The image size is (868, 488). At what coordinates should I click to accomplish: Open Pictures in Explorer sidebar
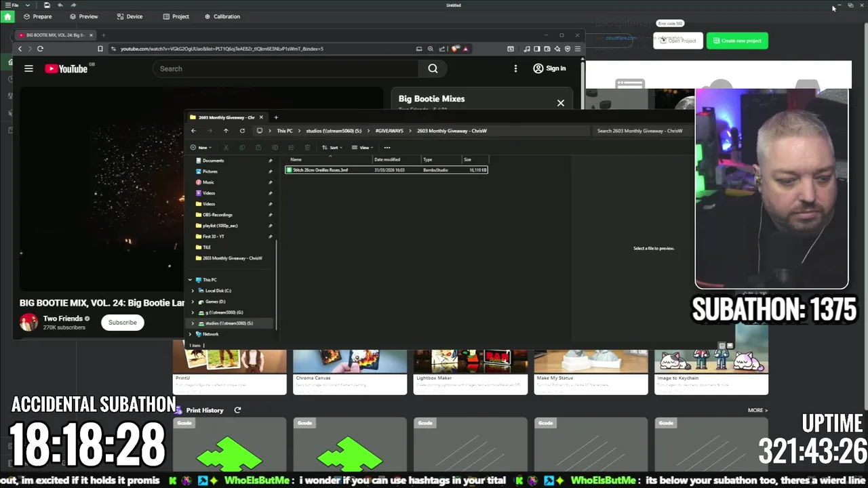(x=210, y=171)
